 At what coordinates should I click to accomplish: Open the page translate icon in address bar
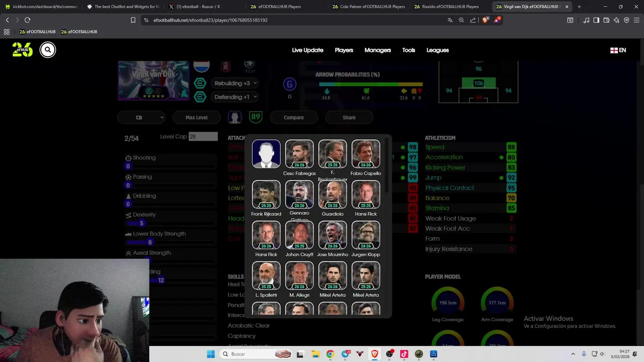click(x=450, y=20)
